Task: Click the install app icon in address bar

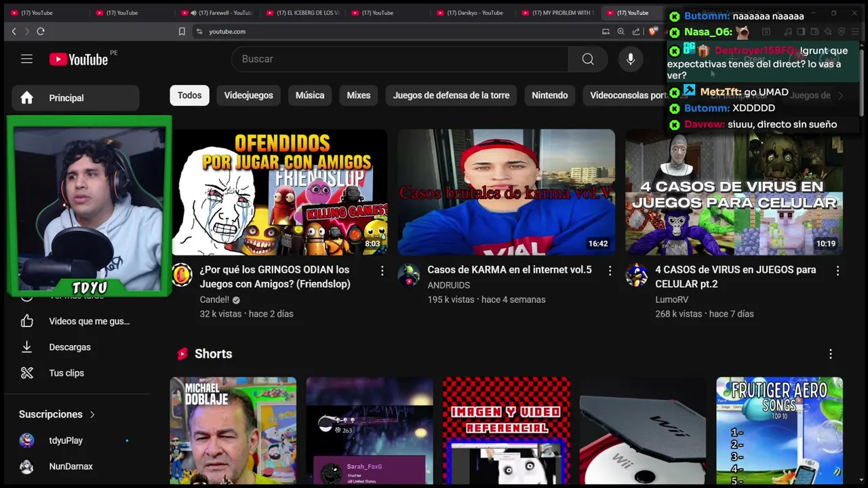Action: pyautogui.click(x=606, y=31)
